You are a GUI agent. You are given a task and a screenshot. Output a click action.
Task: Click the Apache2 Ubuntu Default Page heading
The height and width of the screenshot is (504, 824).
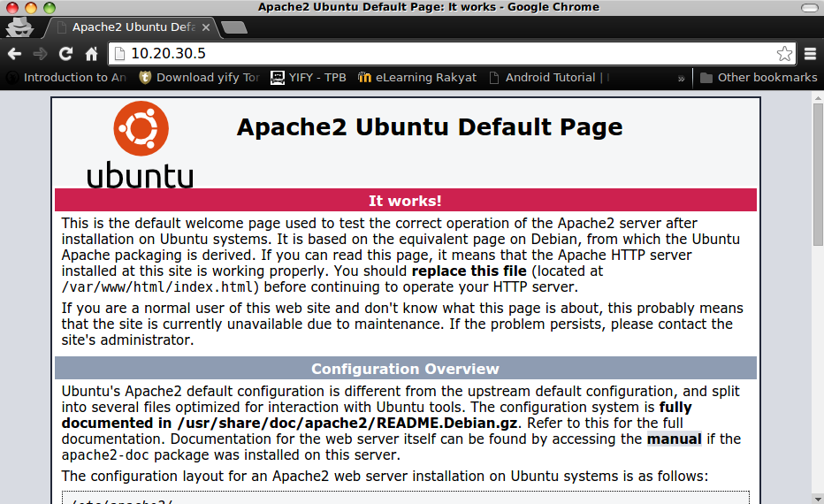pyautogui.click(x=430, y=127)
